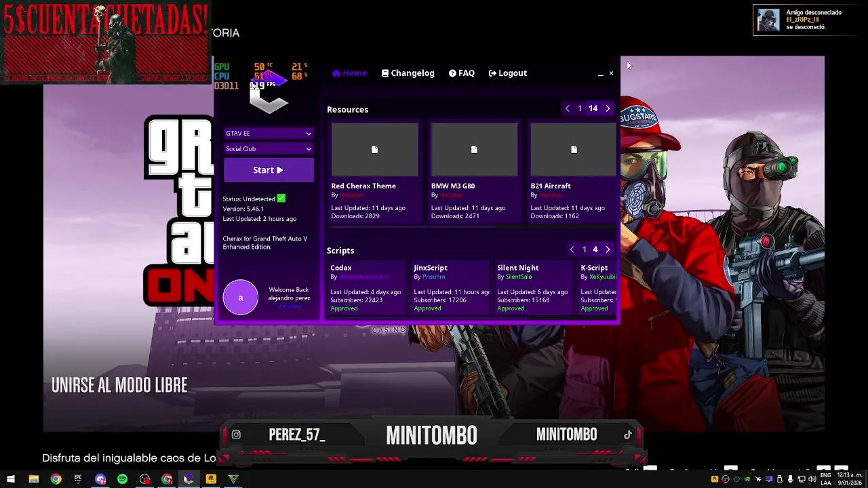Click USB safely remove tray icon
This screenshot has width=868, height=488.
tap(780, 479)
